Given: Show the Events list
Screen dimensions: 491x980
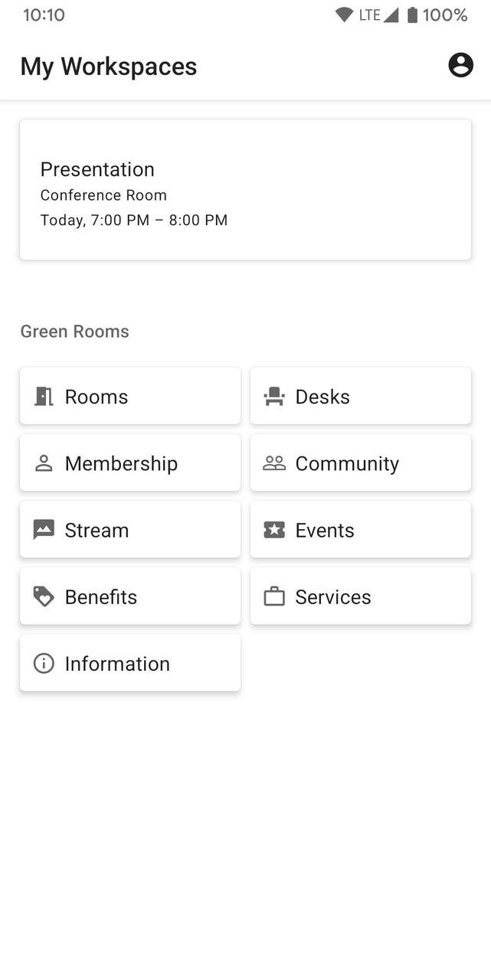Looking at the screenshot, I should point(360,530).
